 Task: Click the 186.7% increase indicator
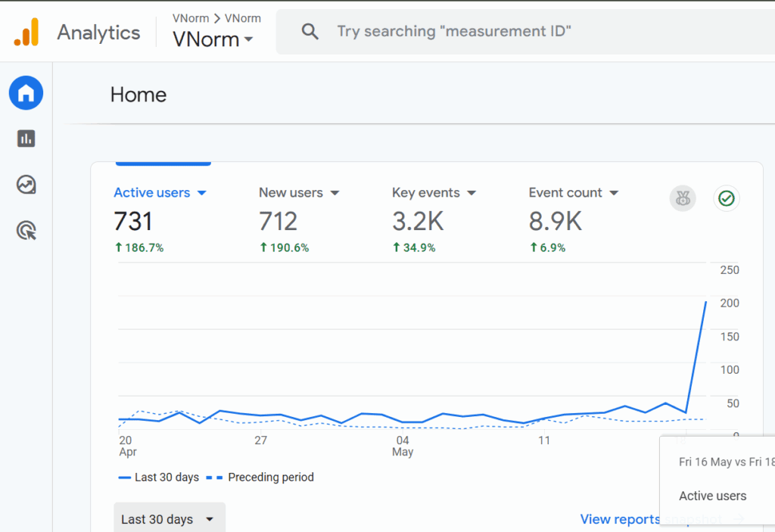[139, 247]
